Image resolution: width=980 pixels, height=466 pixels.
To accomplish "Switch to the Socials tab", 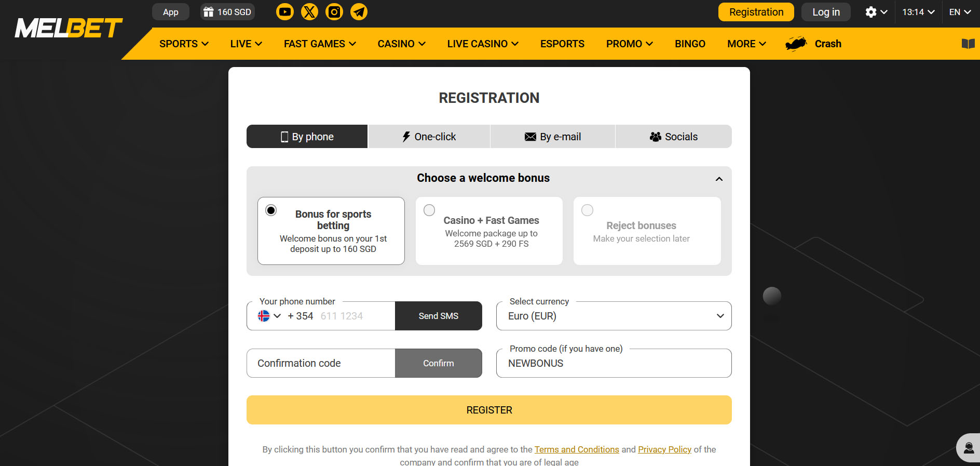I will [674, 137].
